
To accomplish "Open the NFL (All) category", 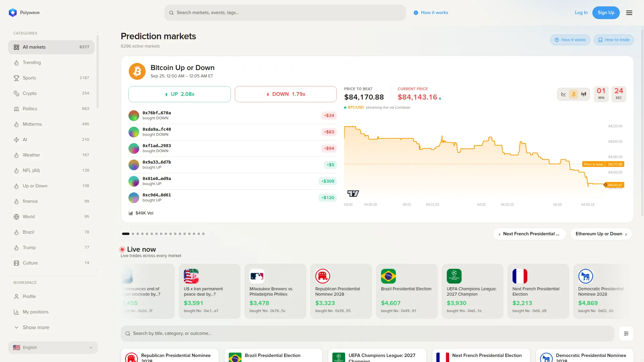I will coord(51,171).
